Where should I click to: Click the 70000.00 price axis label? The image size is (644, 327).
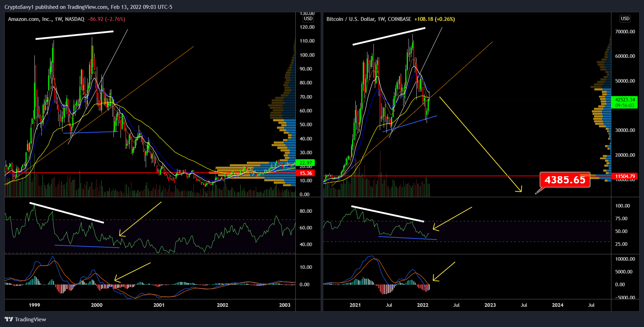[x=625, y=32]
